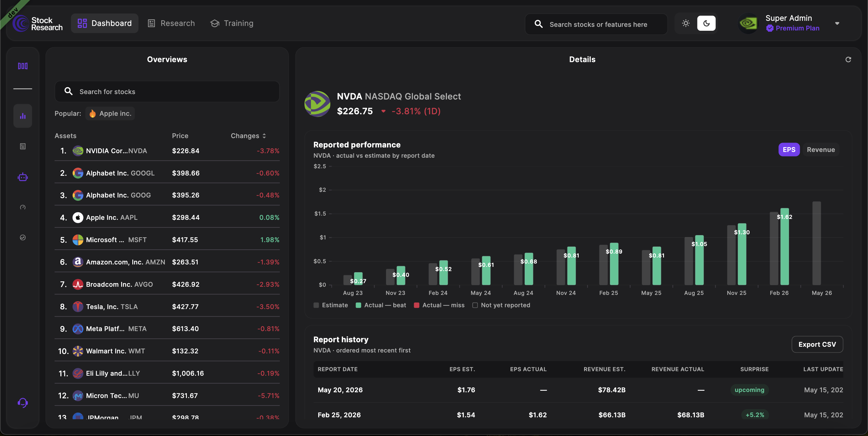Viewport: 868px width, 436px height.
Task: Open the Dashboard tab
Action: point(105,23)
